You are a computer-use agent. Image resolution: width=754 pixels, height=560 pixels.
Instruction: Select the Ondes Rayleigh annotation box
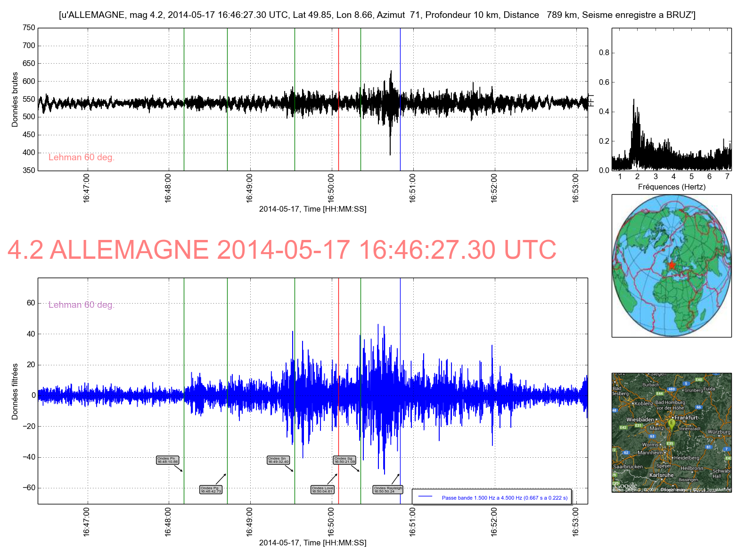388,490
